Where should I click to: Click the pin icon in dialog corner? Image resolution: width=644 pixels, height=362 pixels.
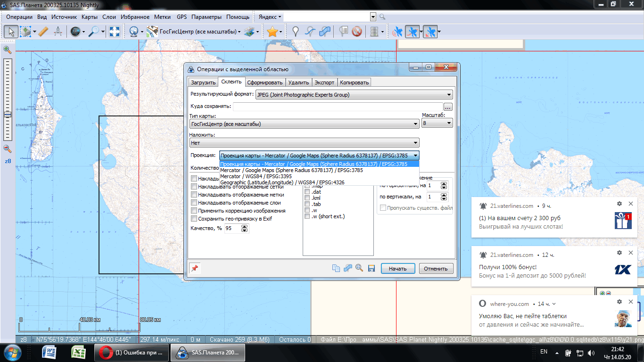[194, 268]
